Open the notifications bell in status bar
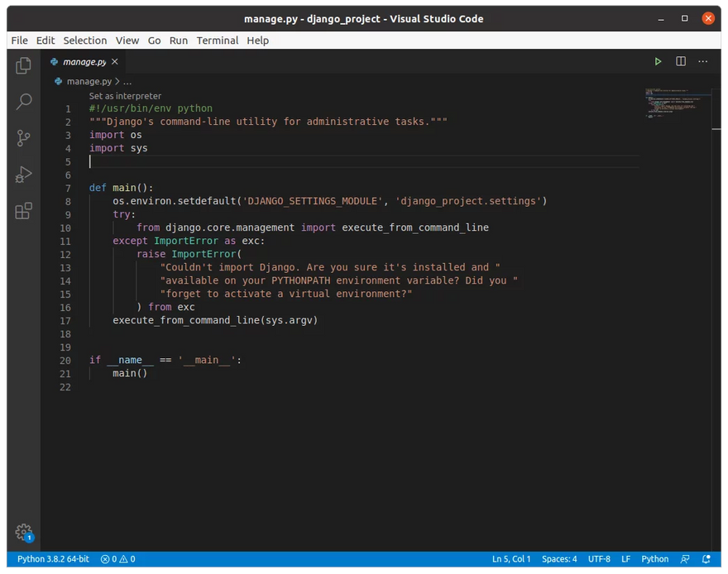 706,559
